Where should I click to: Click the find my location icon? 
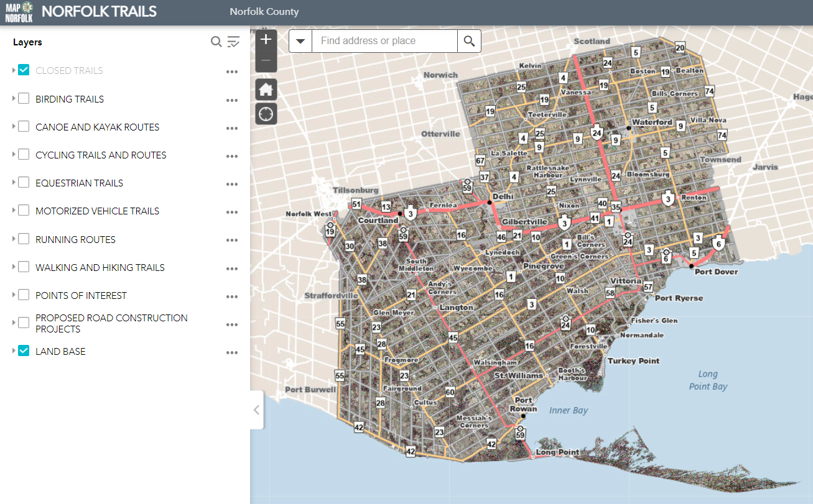pos(266,114)
